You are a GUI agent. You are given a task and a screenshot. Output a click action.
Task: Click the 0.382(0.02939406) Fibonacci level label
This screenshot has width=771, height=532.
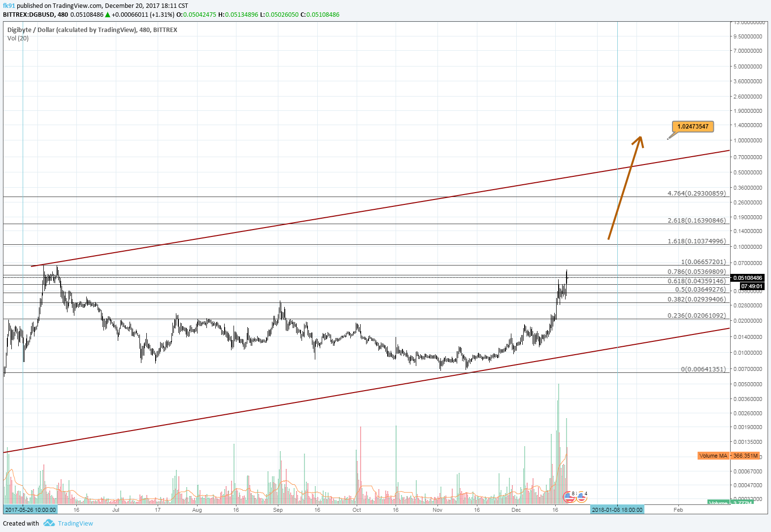coord(697,299)
